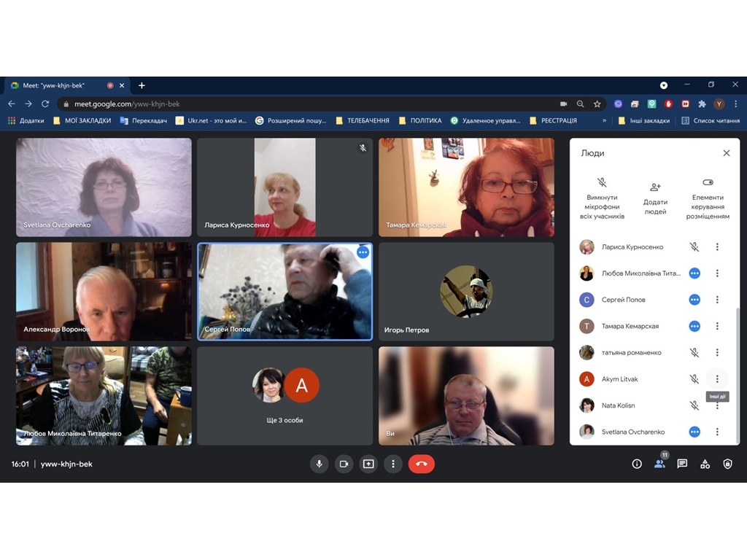The width and height of the screenshot is (747, 560).
Task: Open the РЕЄСТРАЦІЯ bookmarks folder
Action: (x=554, y=120)
